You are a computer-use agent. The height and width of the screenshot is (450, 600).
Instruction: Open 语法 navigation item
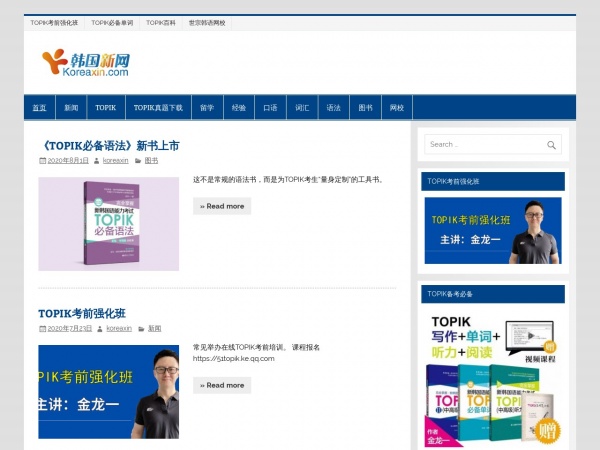click(x=333, y=108)
